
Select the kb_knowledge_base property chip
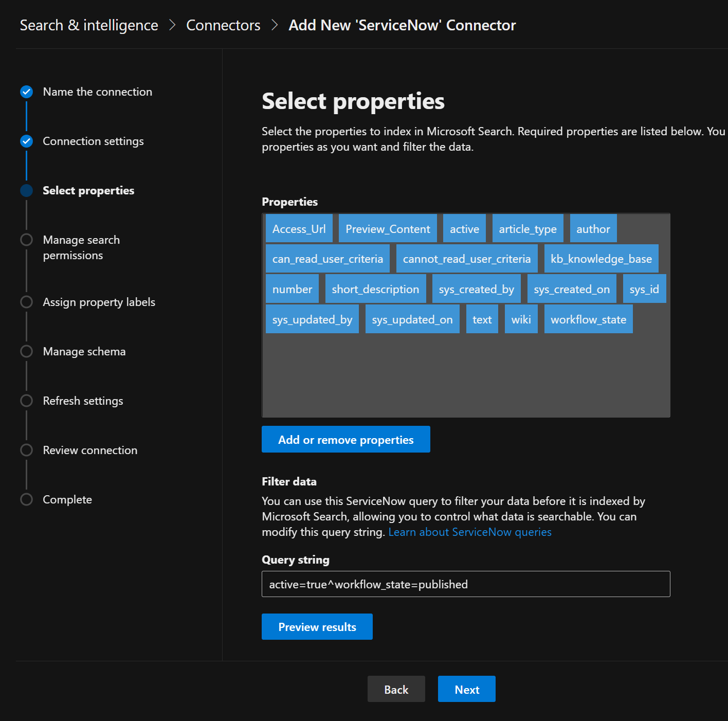600,259
